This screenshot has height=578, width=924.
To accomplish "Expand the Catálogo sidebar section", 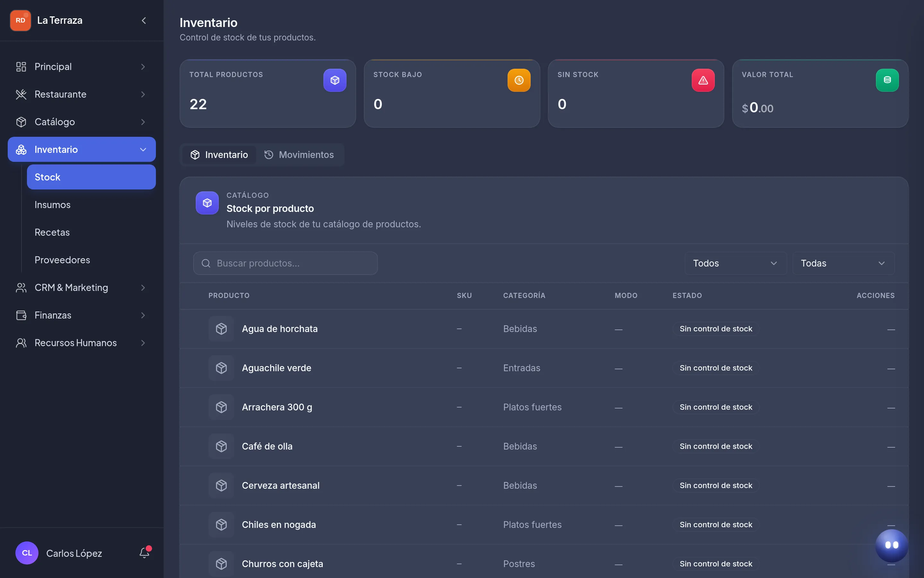I will pos(82,122).
